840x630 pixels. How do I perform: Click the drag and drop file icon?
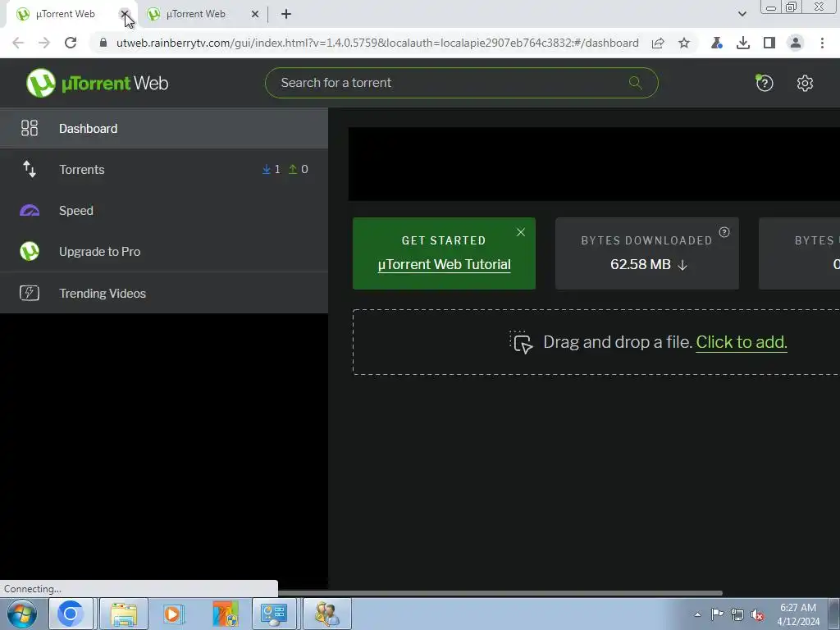coord(521,342)
